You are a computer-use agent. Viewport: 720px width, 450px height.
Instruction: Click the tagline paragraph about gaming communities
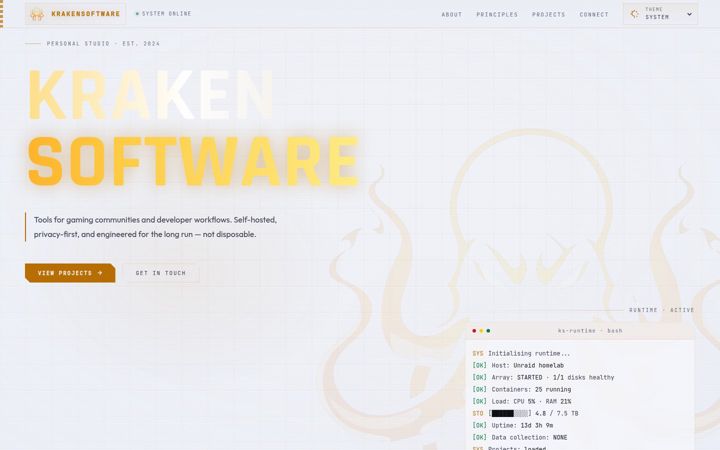pyautogui.click(x=155, y=227)
